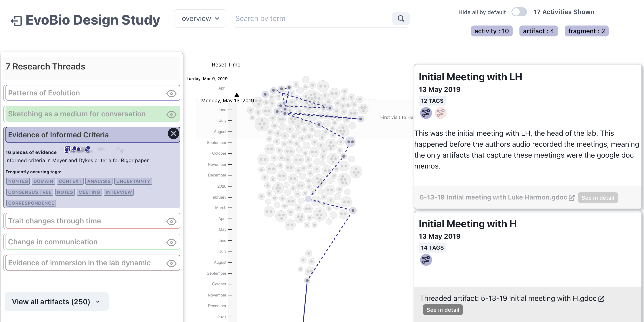Click the pink thread icon under 12 TAGS
644x322 pixels.
pyautogui.click(x=440, y=113)
